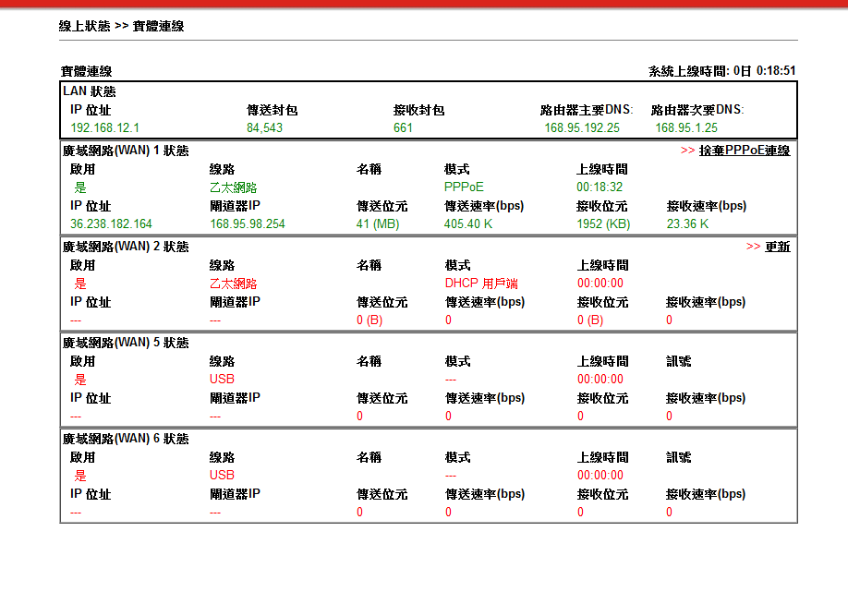
Task: Click the PPPoE mode value in WAN 1
Action: (464, 187)
